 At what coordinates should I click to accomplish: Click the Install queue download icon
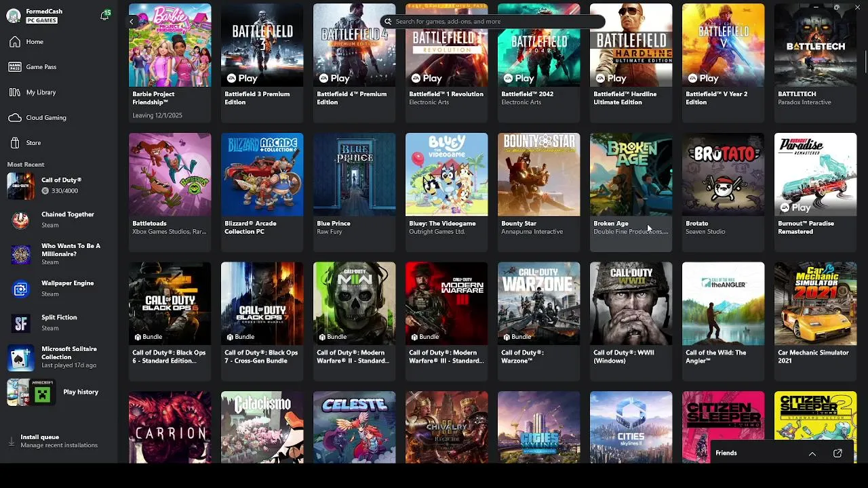tap(12, 441)
